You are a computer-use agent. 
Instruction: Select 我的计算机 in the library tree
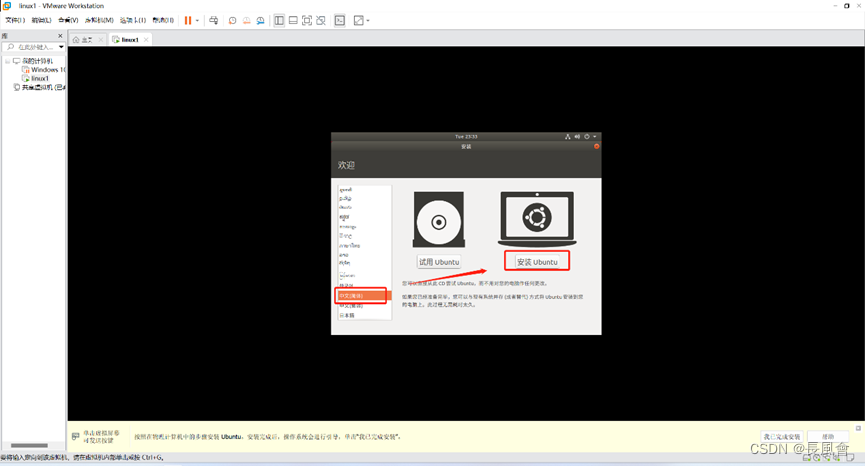(37, 61)
